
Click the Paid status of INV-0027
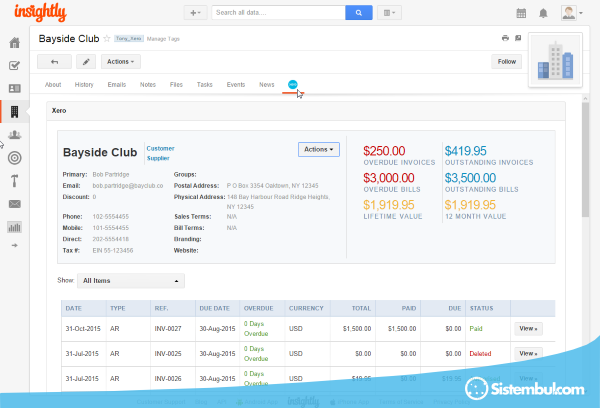point(476,329)
